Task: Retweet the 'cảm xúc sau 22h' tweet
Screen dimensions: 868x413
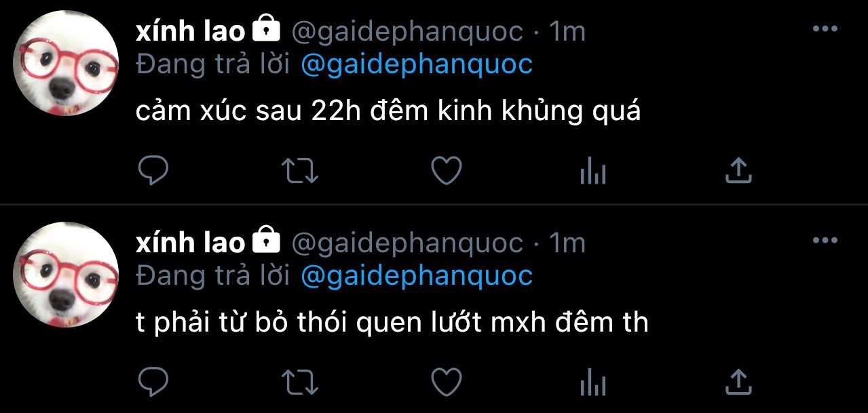Action: pos(299,171)
